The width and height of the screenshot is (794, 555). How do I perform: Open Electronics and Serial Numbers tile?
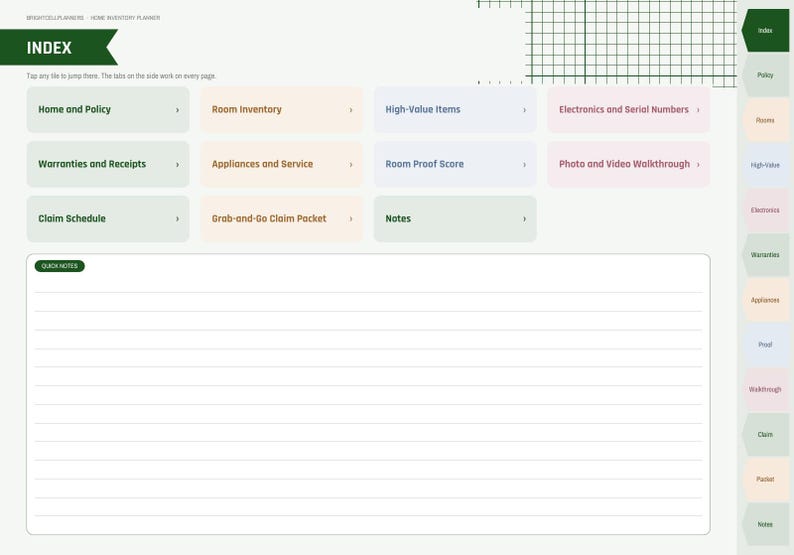(628, 109)
